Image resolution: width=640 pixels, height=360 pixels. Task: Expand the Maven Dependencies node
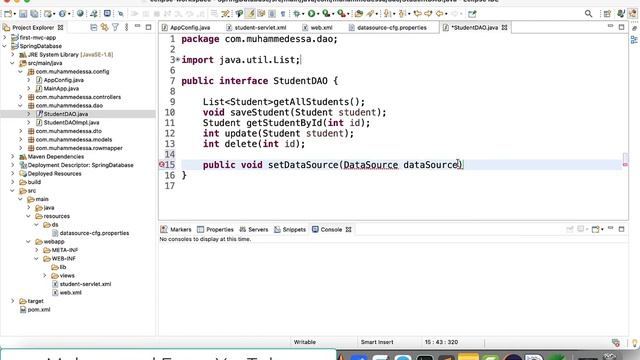coord(13,157)
